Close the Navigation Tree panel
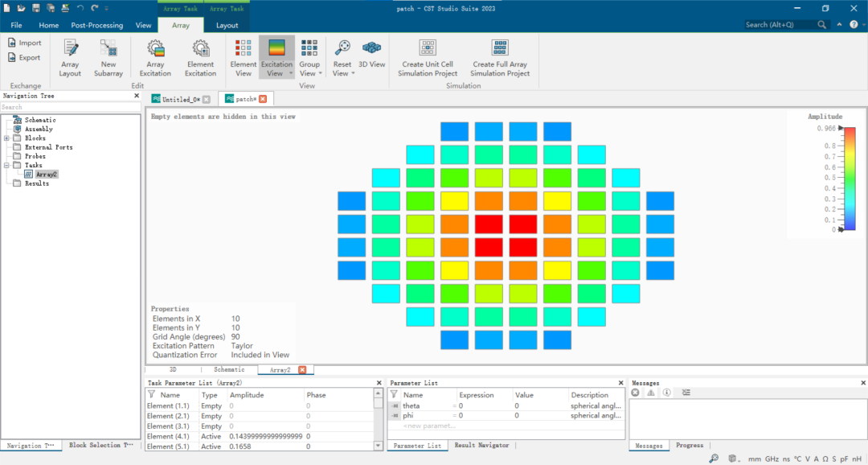Viewport: 868px width, 465px height. (x=137, y=96)
